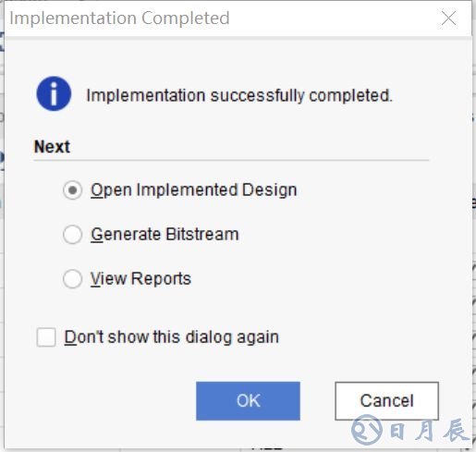Viewport: 476px width, 452px height.
Task: Click the circular watermark logo icon
Action: point(367,430)
